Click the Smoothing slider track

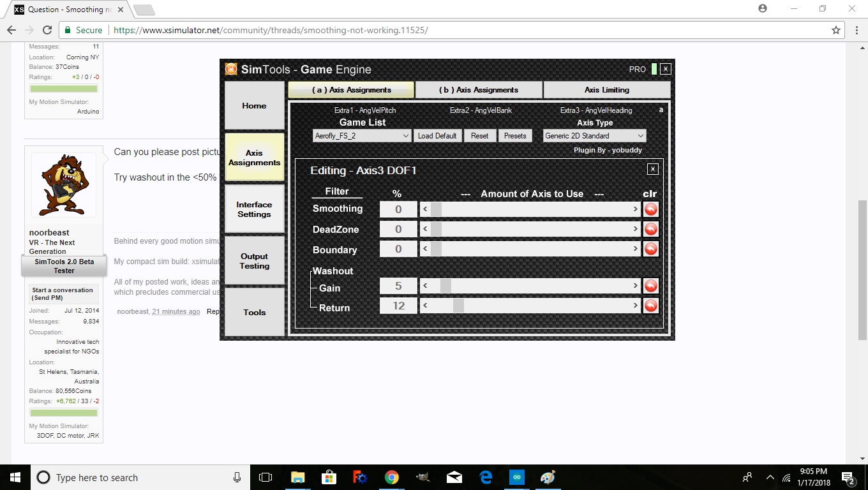(x=530, y=209)
